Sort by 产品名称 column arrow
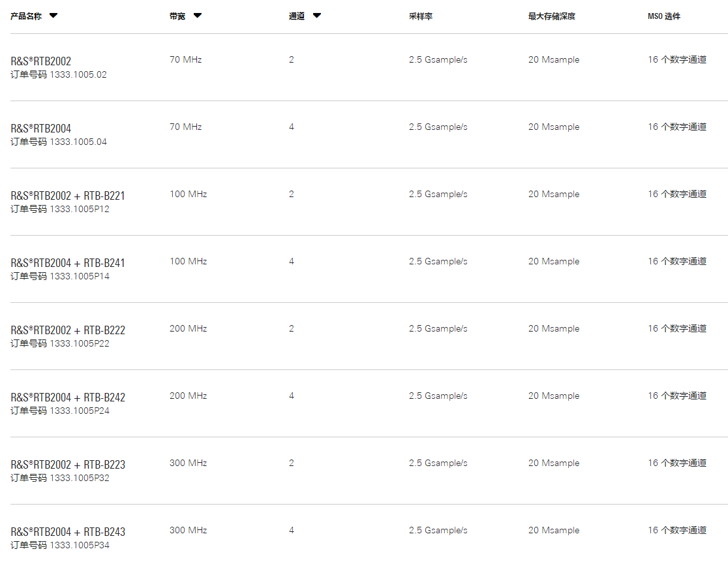This screenshot has height=562, width=728. [x=53, y=16]
